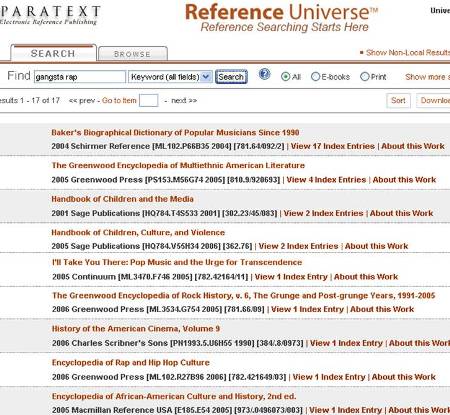View 1 Index Entry for History of American Cinema
This screenshot has height=415, width=450.
(346, 343)
